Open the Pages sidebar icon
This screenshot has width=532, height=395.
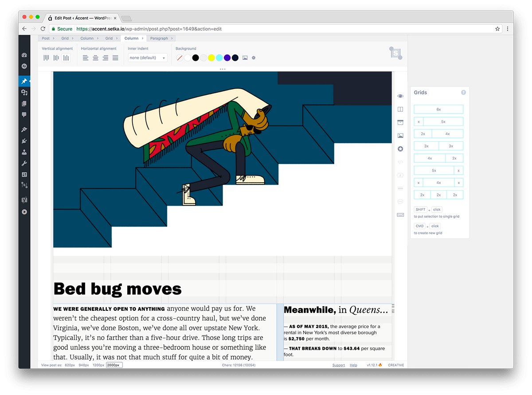[24, 103]
